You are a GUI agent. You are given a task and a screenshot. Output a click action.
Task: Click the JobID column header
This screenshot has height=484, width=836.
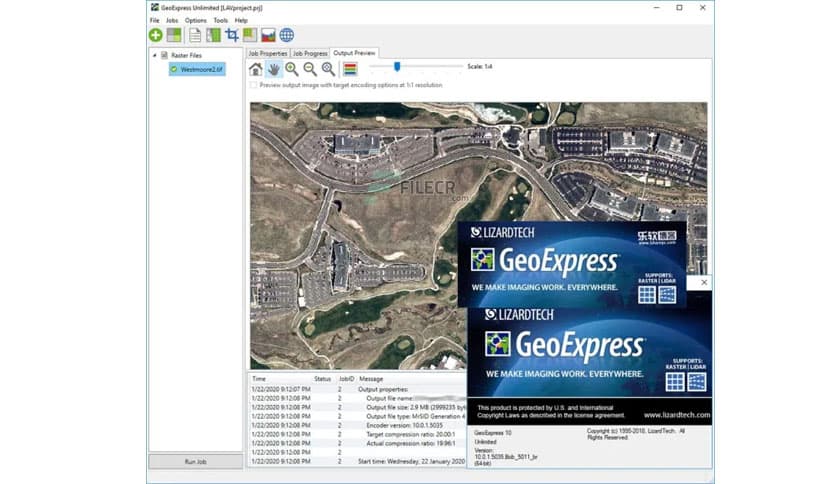pyautogui.click(x=346, y=378)
